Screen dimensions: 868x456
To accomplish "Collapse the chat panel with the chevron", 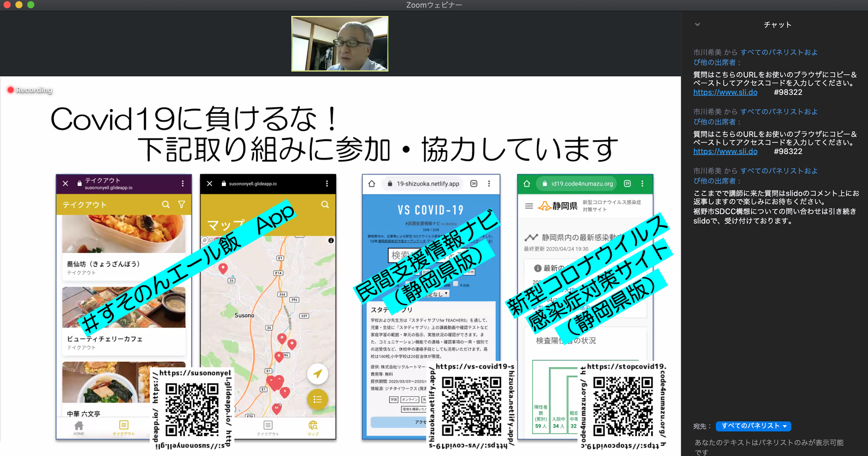I will pos(697,24).
